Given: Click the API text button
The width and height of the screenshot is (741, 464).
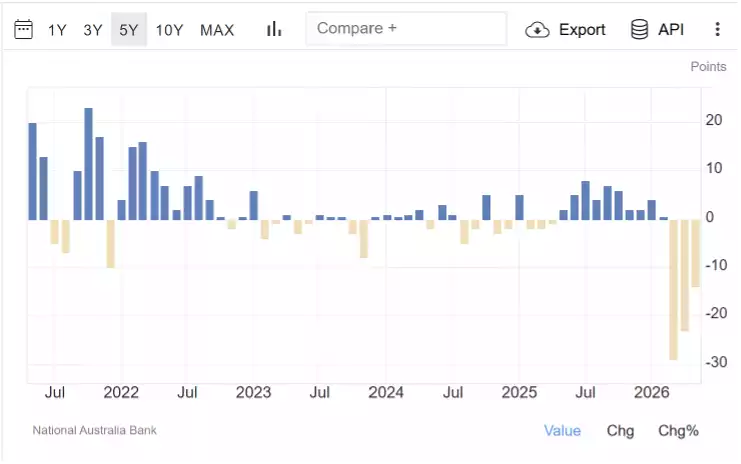Looking at the screenshot, I should (671, 29).
